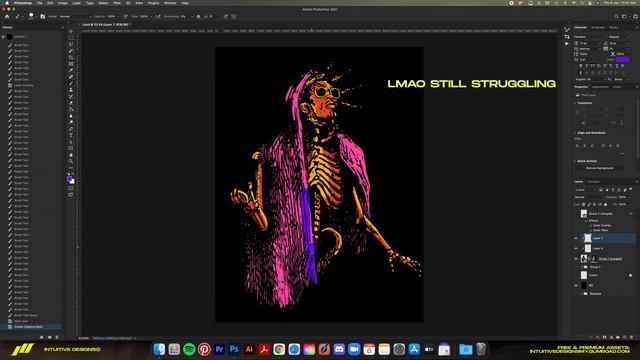Open smoothing options gear icon

coord(198,16)
